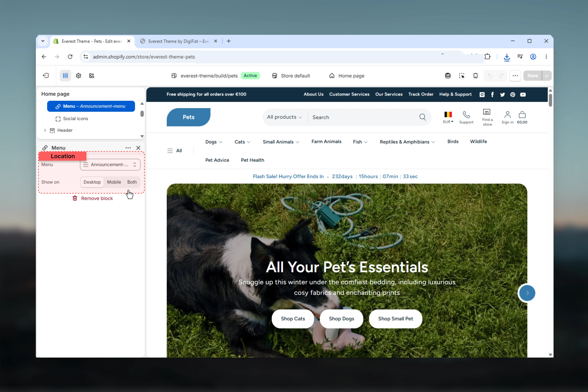The width and height of the screenshot is (588, 392).
Task: Click the Home page template selector
Action: pos(347,75)
